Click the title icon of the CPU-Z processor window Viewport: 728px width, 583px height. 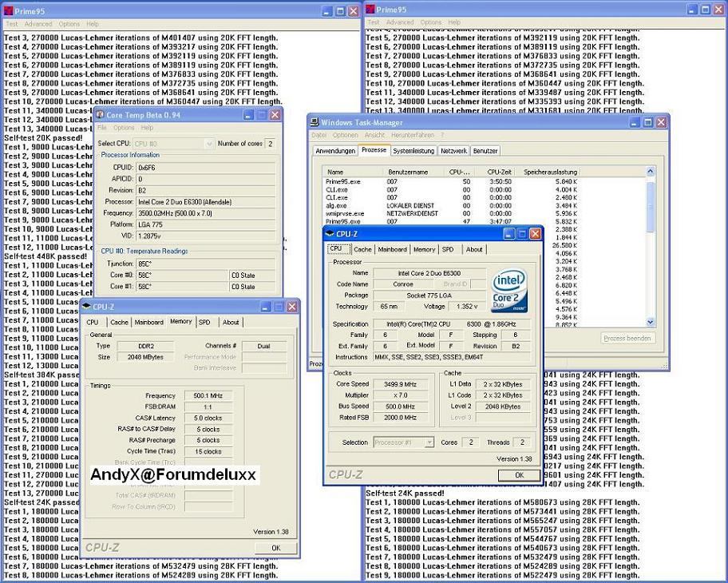pyautogui.click(x=330, y=234)
